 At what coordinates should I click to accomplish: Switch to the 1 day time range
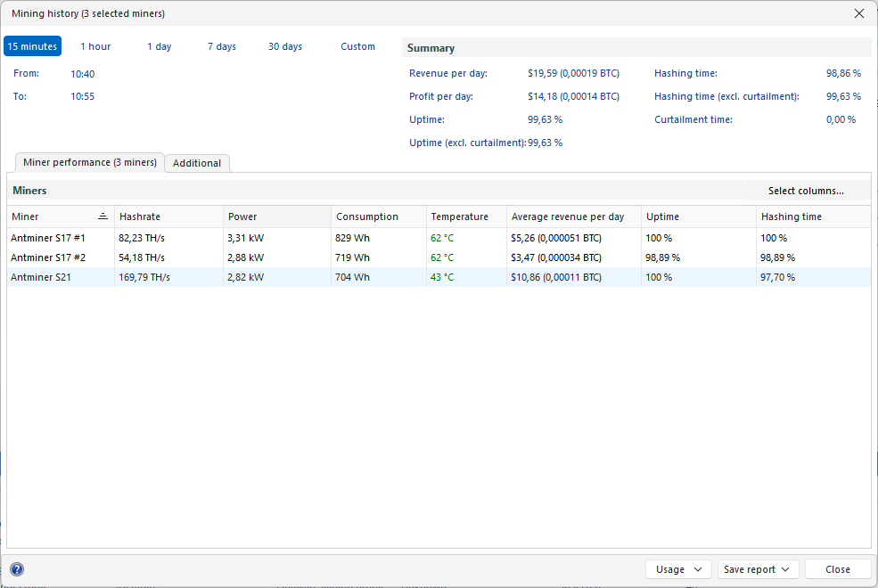[159, 46]
